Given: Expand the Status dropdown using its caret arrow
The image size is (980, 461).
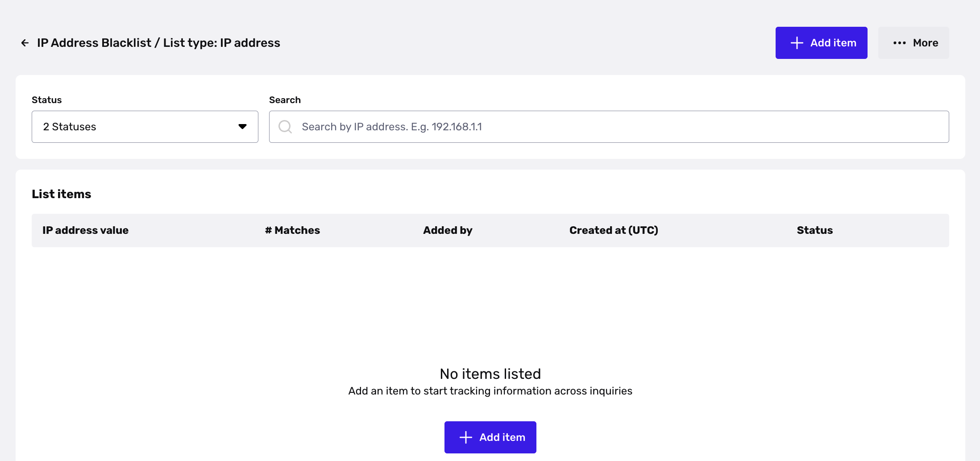Looking at the screenshot, I should [x=242, y=127].
